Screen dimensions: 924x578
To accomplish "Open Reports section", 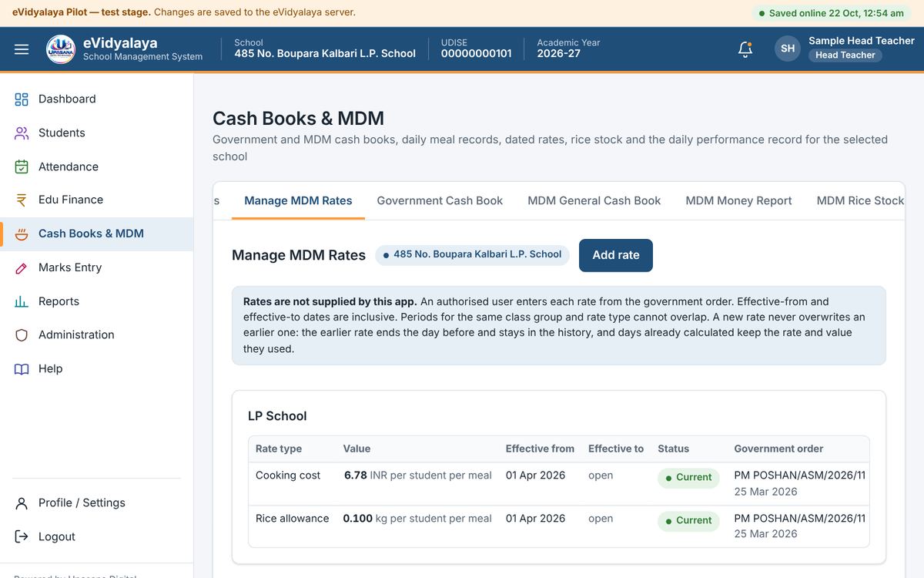I will [x=96, y=301].
